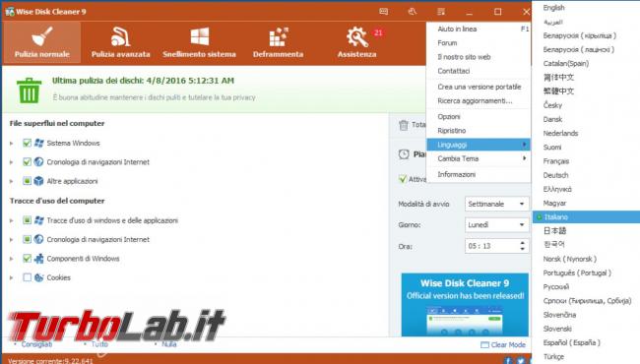Open the Twitter icon in status bar

(x=521, y=360)
